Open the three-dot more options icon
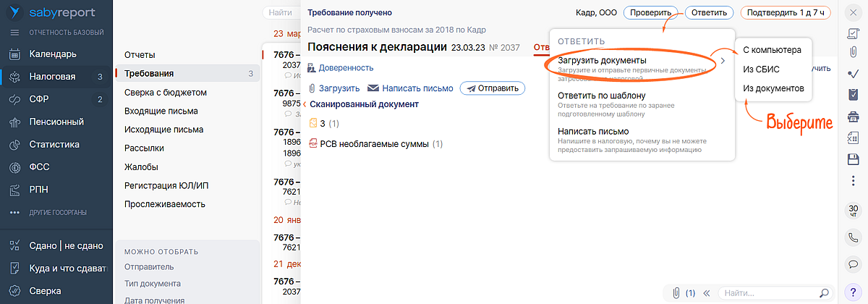This screenshot has width=868, height=304. coord(852,179)
